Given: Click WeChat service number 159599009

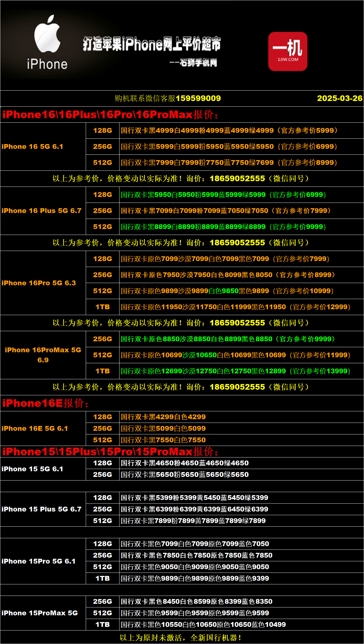Looking at the screenshot, I should pos(198,98).
